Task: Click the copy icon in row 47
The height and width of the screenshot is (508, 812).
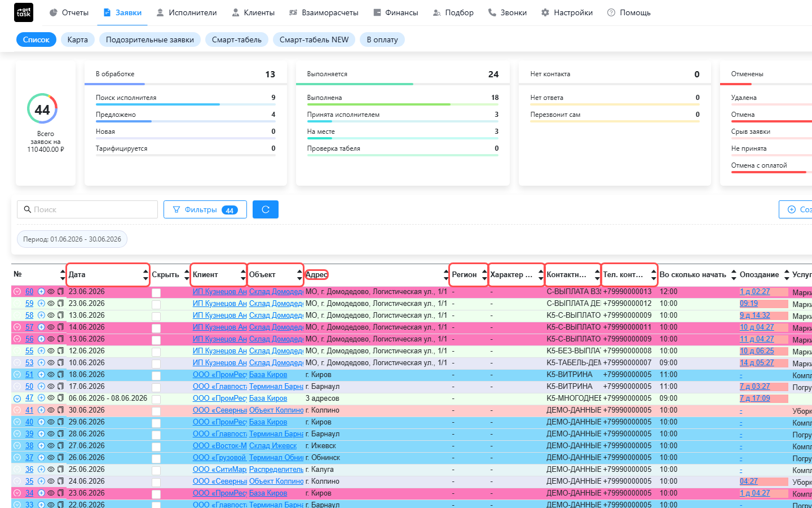Action: (x=60, y=398)
